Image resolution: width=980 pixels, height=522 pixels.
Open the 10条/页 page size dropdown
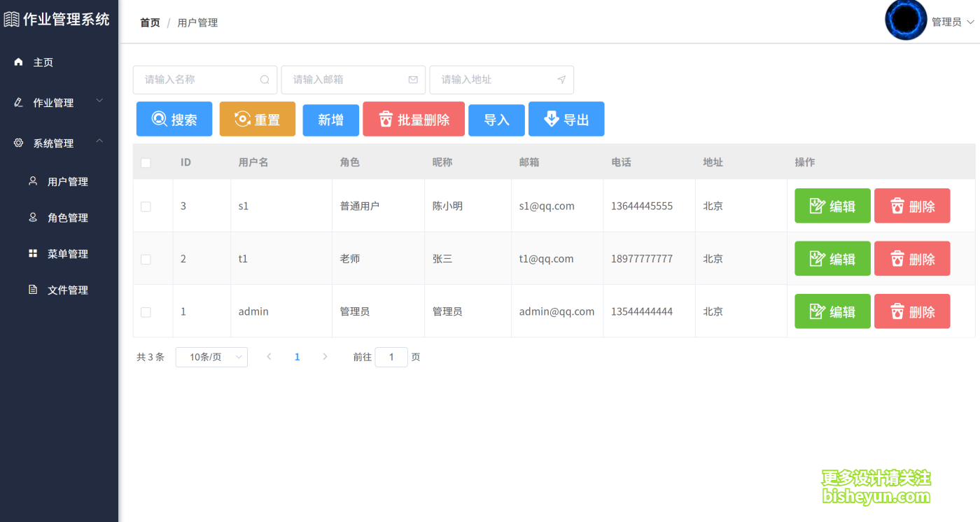coord(211,357)
